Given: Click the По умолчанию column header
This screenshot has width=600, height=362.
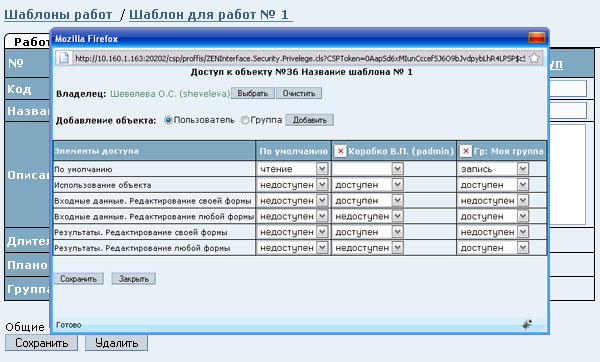Looking at the screenshot, I should click(293, 151).
